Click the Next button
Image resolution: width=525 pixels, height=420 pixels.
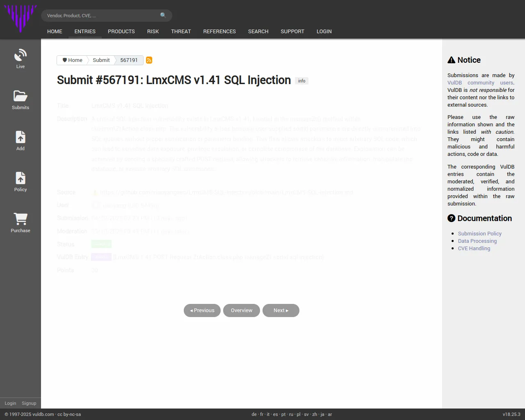(x=281, y=310)
